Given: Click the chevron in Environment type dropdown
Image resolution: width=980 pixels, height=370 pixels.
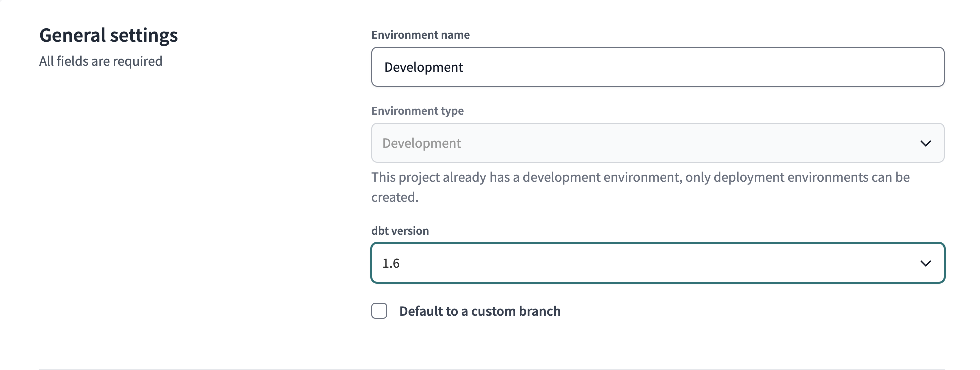Looking at the screenshot, I should (x=925, y=143).
